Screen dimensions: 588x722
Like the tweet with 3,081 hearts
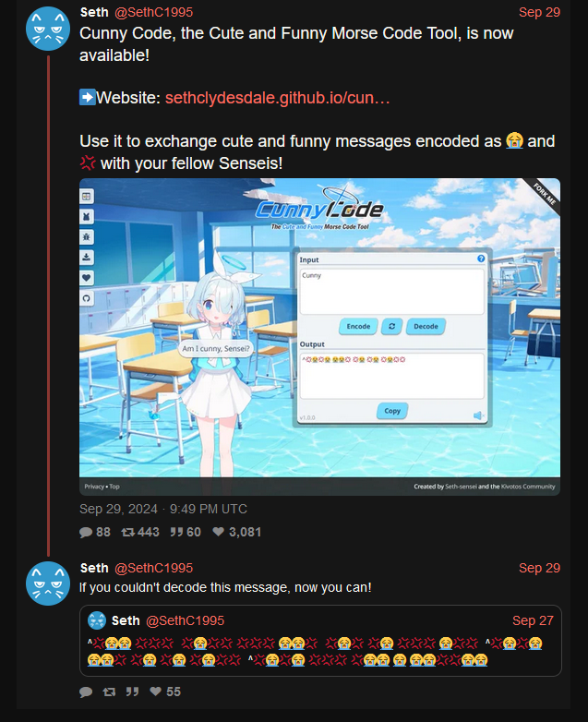tap(218, 532)
